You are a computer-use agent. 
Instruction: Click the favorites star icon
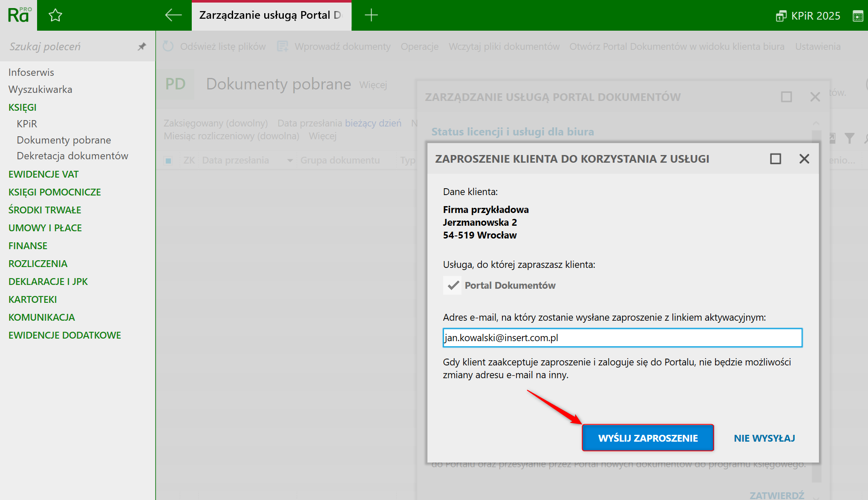click(55, 16)
